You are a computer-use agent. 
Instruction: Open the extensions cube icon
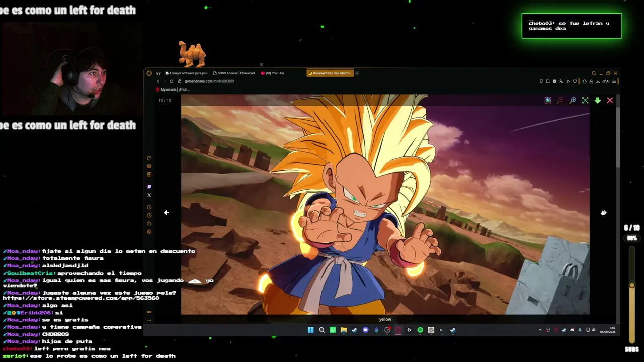tap(585, 81)
